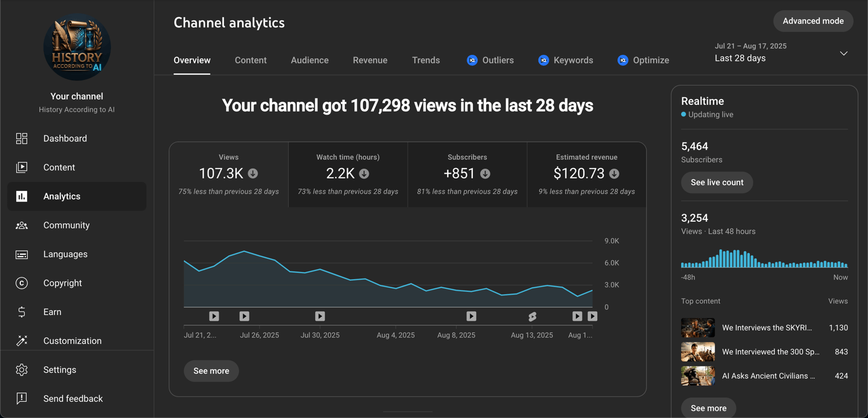
Task: Click See more below the views chart
Action: (211, 371)
